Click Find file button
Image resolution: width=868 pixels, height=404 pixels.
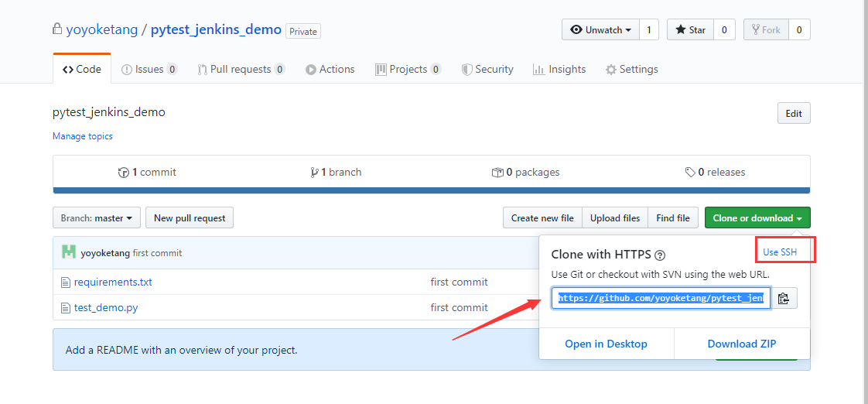(x=673, y=217)
